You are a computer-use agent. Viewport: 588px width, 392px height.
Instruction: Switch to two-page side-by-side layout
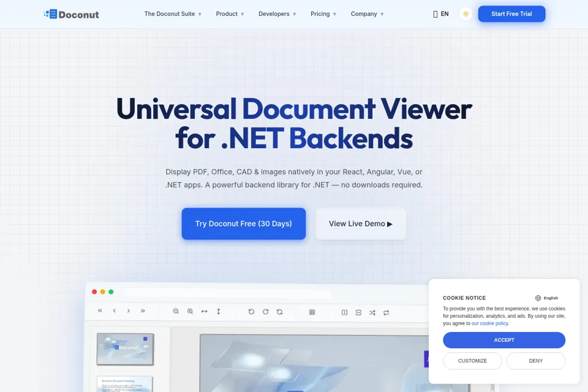(x=345, y=312)
